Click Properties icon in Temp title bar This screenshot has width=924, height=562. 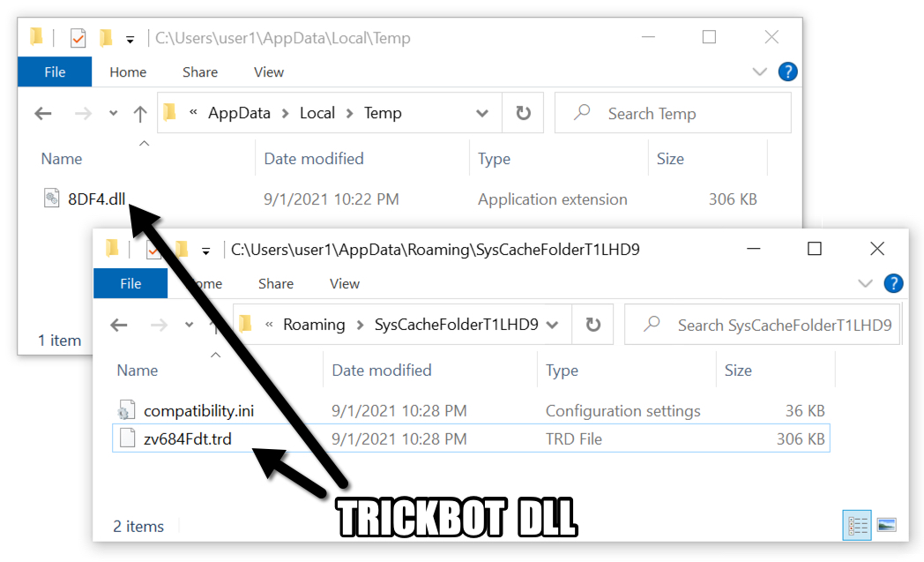[x=78, y=38]
